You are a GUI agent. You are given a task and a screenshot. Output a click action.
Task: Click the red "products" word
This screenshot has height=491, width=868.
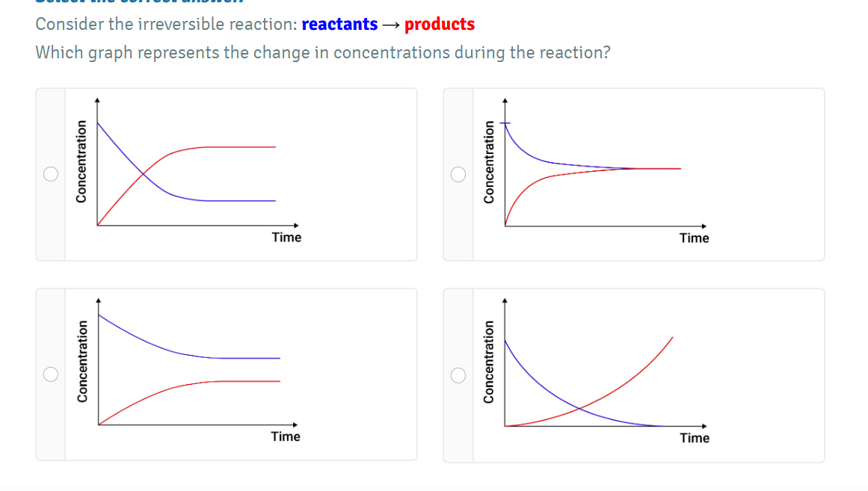440,24
